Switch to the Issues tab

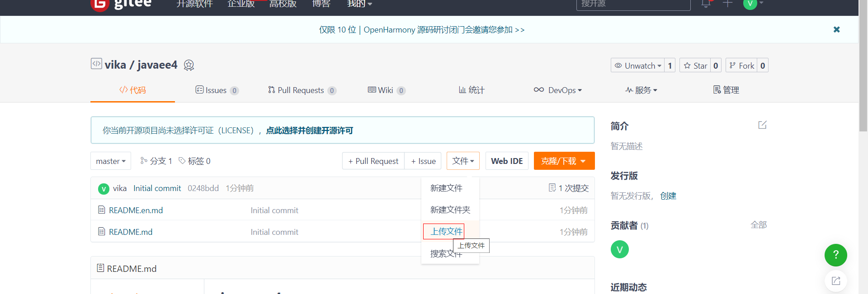pyautogui.click(x=217, y=90)
